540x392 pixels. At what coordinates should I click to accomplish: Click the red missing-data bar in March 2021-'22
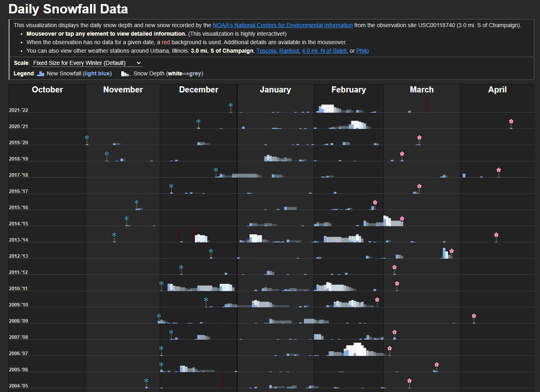427,105
